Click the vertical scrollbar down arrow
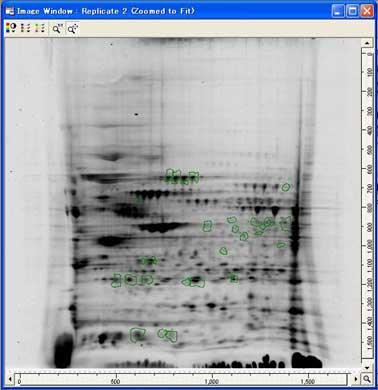This screenshot has width=378, height=390. (367, 368)
